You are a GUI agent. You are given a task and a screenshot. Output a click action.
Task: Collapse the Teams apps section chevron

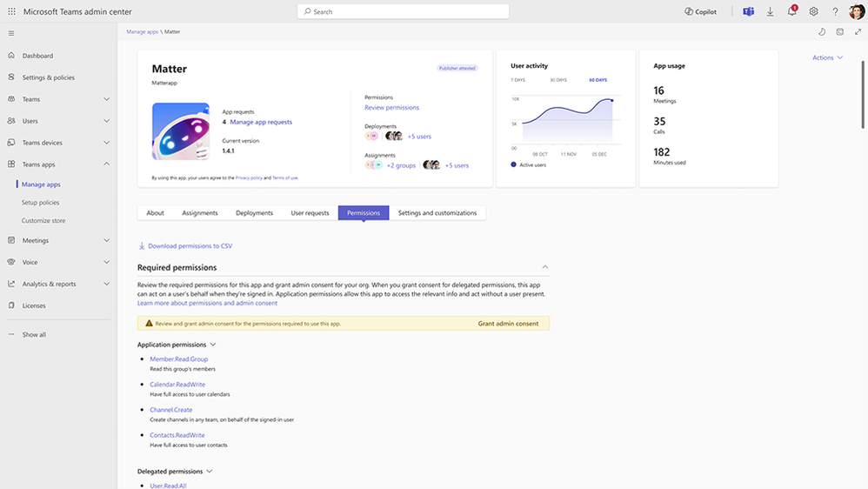click(106, 164)
